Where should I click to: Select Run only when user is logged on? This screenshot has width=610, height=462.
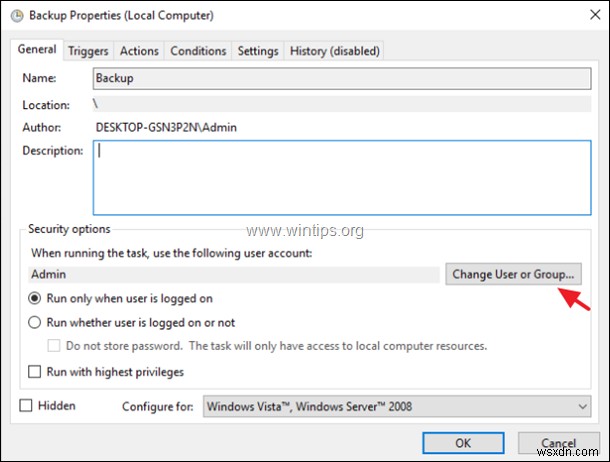[x=35, y=298]
